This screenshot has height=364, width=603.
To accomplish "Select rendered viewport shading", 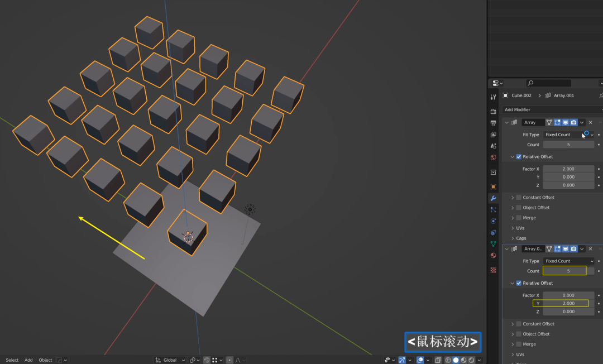I will pos(471,360).
